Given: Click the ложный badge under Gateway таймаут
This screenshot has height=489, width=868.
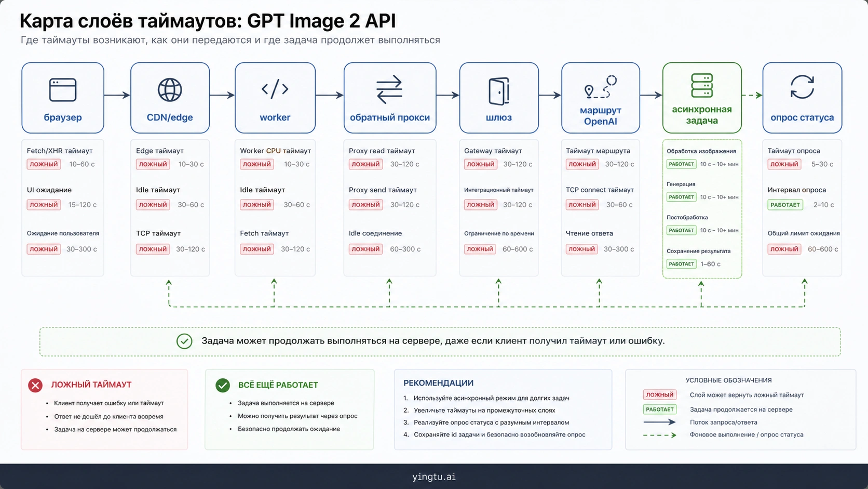Looking at the screenshot, I should (x=480, y=164).
